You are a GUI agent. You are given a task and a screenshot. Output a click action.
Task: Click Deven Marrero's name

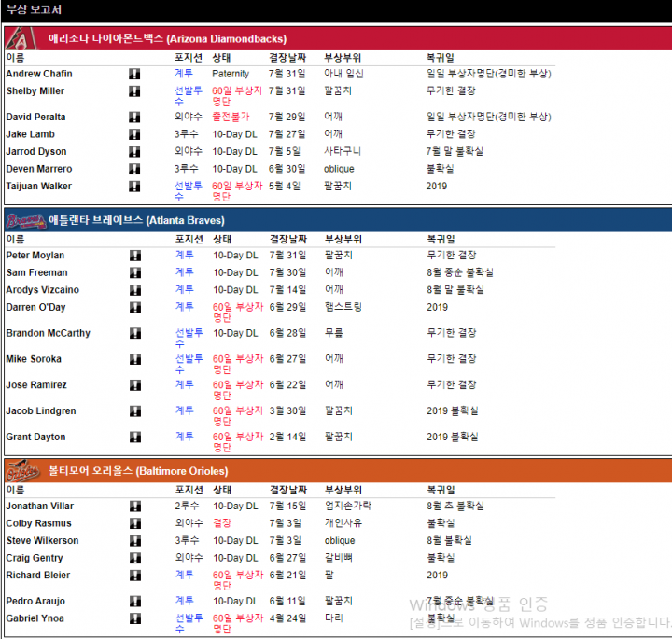tap(39, 169)
